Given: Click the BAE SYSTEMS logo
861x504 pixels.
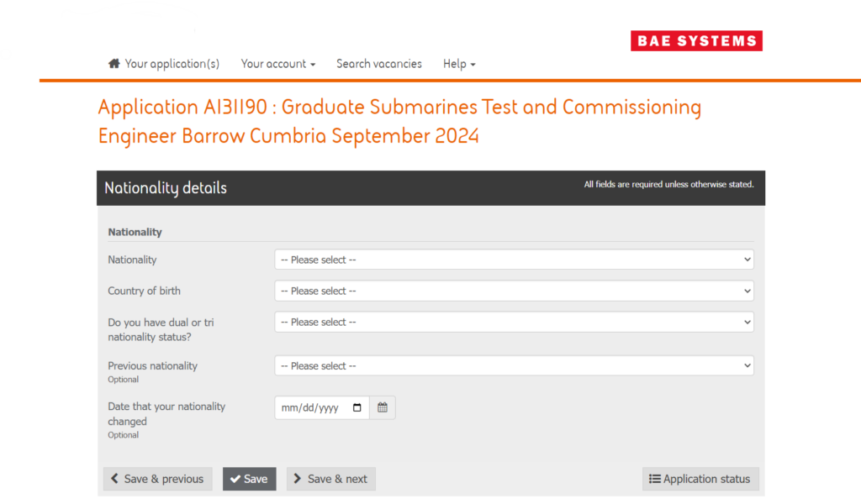Looking at the screenshot, I should (696, 40).
